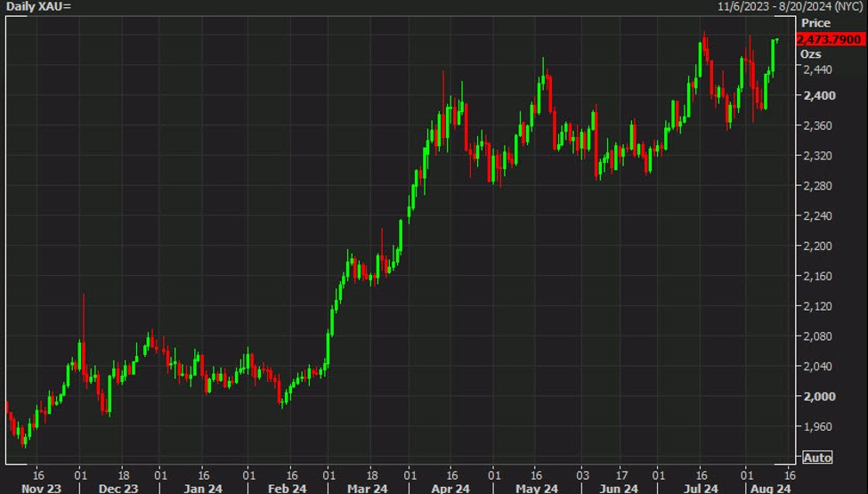This screenshot has height=494, width=868.
Task: Click the 1,960 price axis label
Action: click(819, 426)
